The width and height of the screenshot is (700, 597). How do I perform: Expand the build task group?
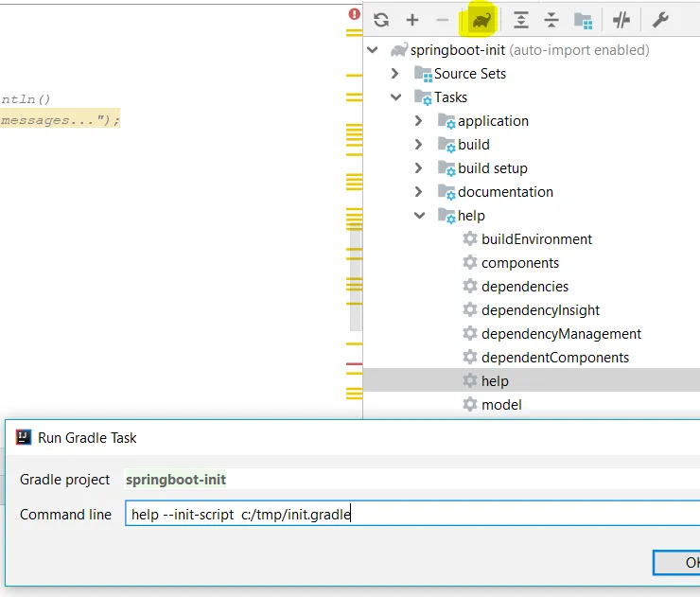(418, 144)
